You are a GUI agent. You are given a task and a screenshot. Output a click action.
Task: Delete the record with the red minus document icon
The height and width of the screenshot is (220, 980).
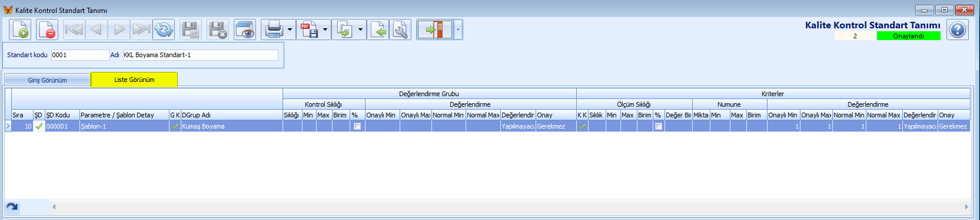click(47, 29)
